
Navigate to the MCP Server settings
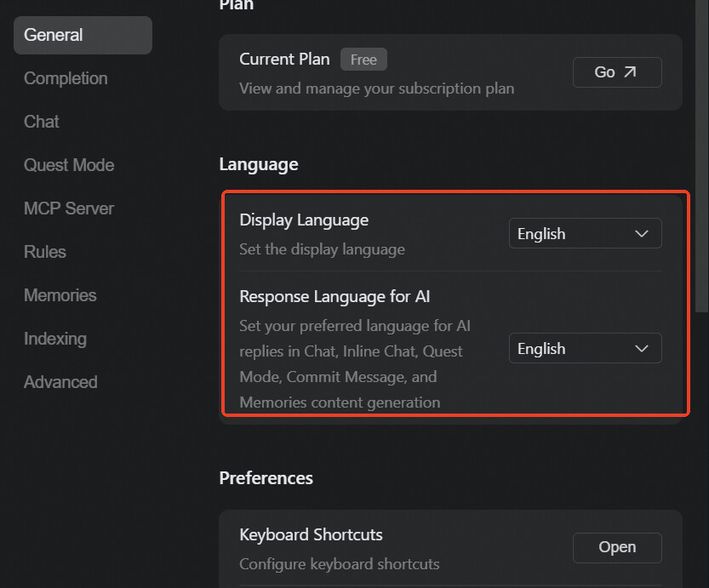coord(69,208)
